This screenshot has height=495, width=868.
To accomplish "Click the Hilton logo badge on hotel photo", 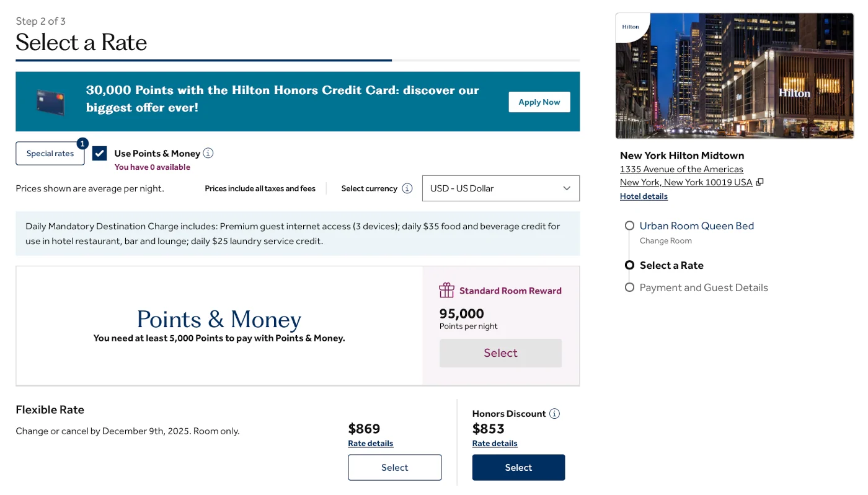I will 631,27.
